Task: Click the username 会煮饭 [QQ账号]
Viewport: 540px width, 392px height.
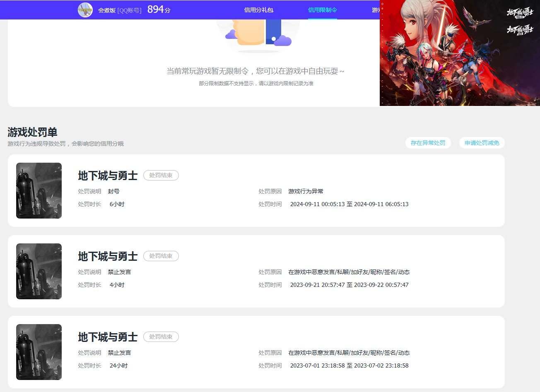Action: 120,10
